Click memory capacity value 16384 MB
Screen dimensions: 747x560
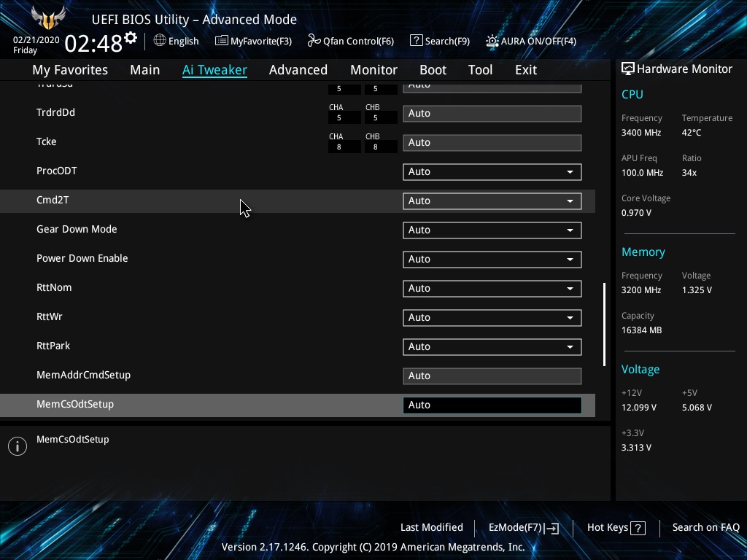641,330
